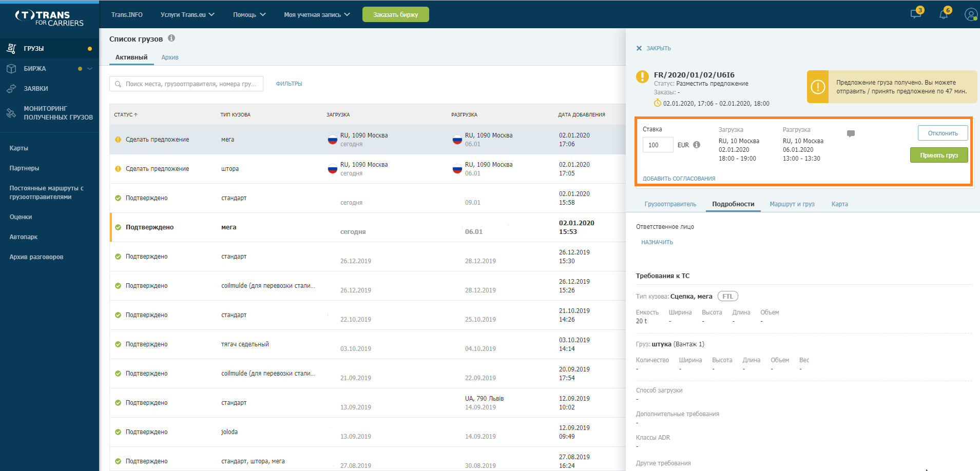Click the clock icon next to 02.01.2020, 17:06
This screenshot has height=471, width=980.
click(658, 103)
